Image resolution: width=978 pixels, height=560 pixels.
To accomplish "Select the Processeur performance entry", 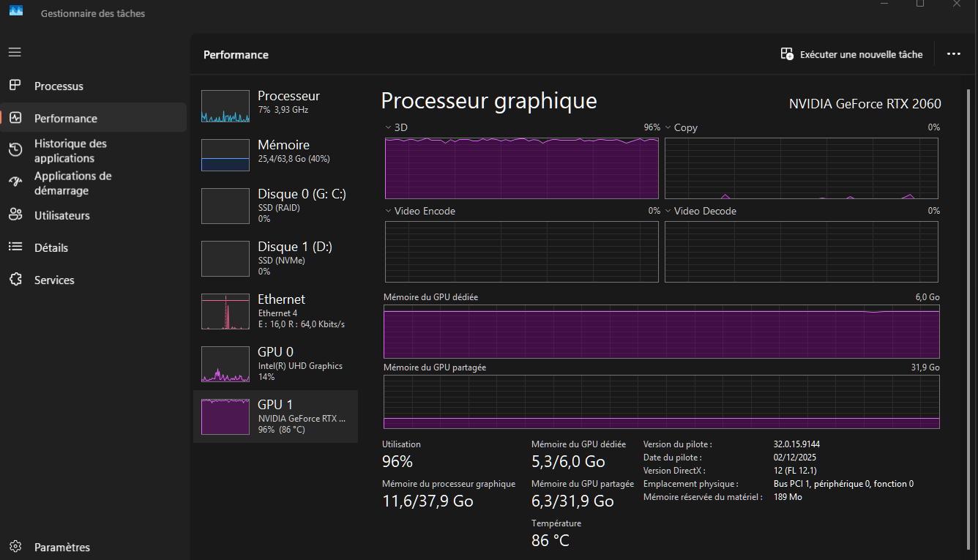I will 275,102.
